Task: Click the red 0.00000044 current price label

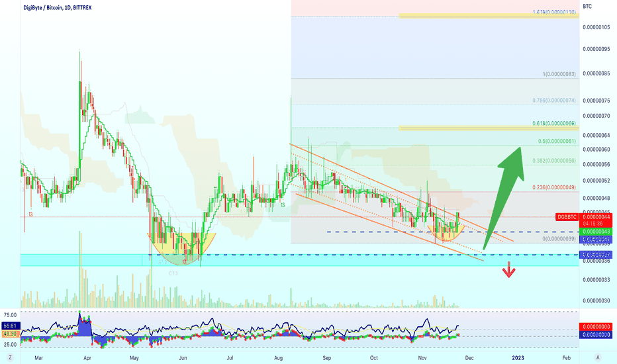Action: [x=596, y=217]
